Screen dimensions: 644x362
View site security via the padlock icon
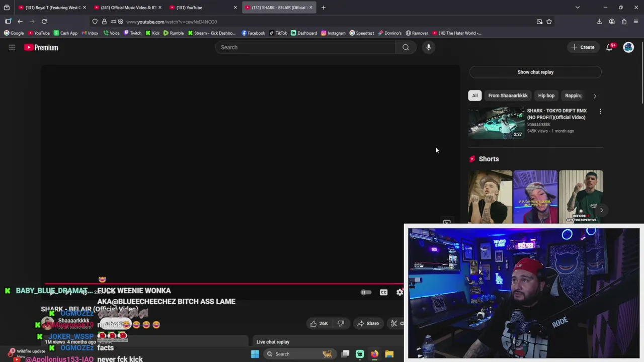(x=104, y=22)
